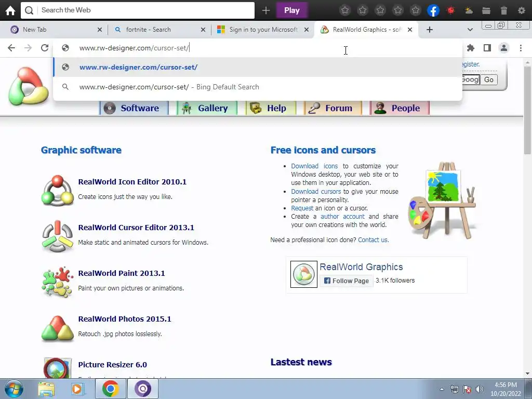Toggle the side panel icon
The height and width of the screenshot is (399, 532).
click(487, 48)
